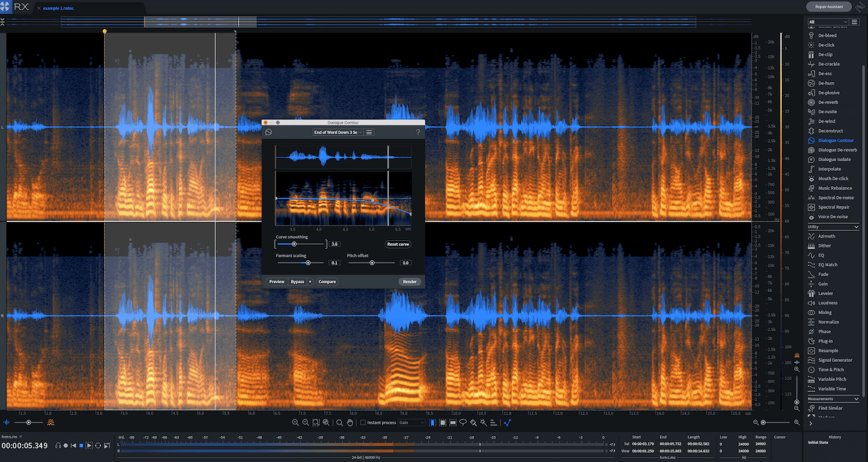Select the brush selection tool
The width and height of the screenshot is (868, 462).
pyautogui.click(x=474, y=422)
